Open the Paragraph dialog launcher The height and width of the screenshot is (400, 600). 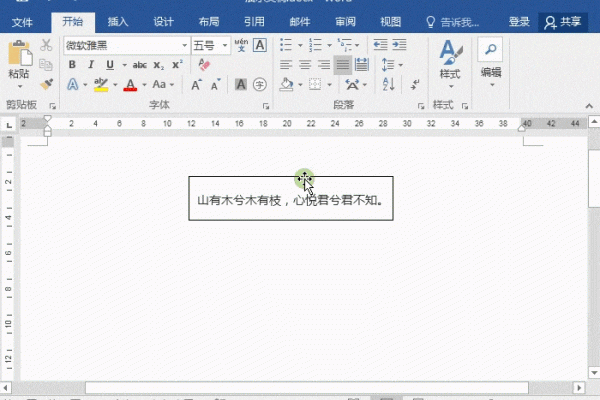(421, 106)
